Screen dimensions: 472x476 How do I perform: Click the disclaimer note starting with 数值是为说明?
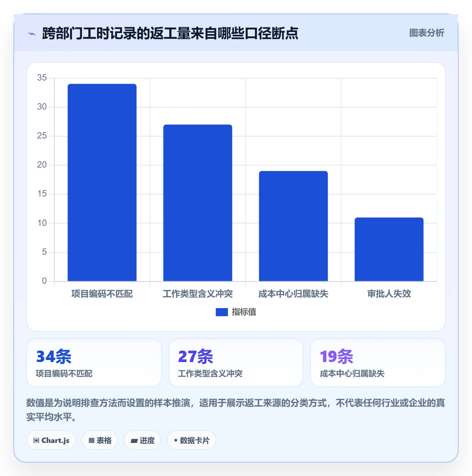(236, 410)
